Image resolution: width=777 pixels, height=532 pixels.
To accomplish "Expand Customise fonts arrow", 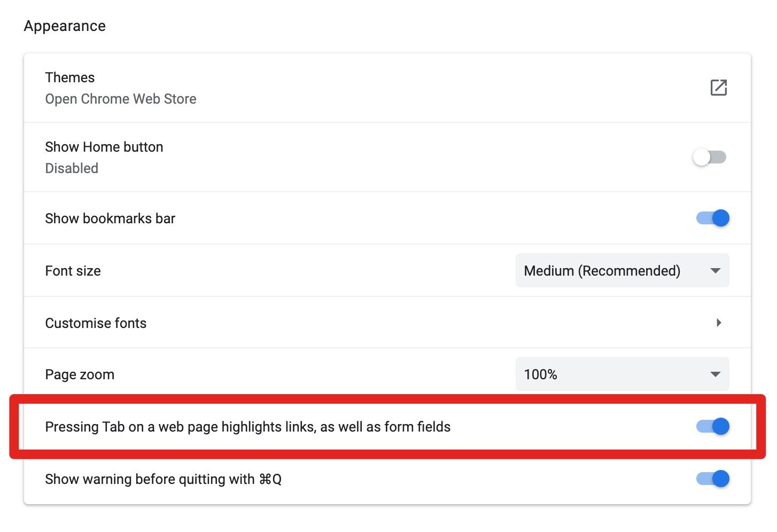I will tap(719, 323).
